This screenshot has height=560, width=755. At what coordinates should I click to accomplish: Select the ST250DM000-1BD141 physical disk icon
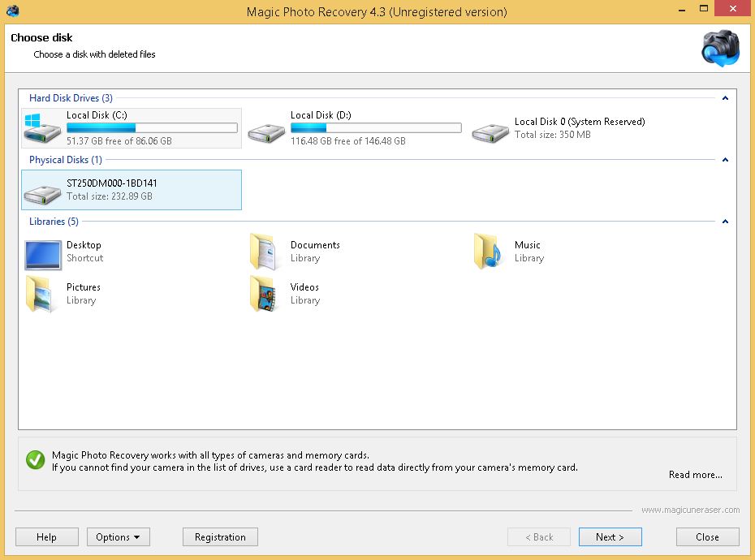[x=42, y=195]
